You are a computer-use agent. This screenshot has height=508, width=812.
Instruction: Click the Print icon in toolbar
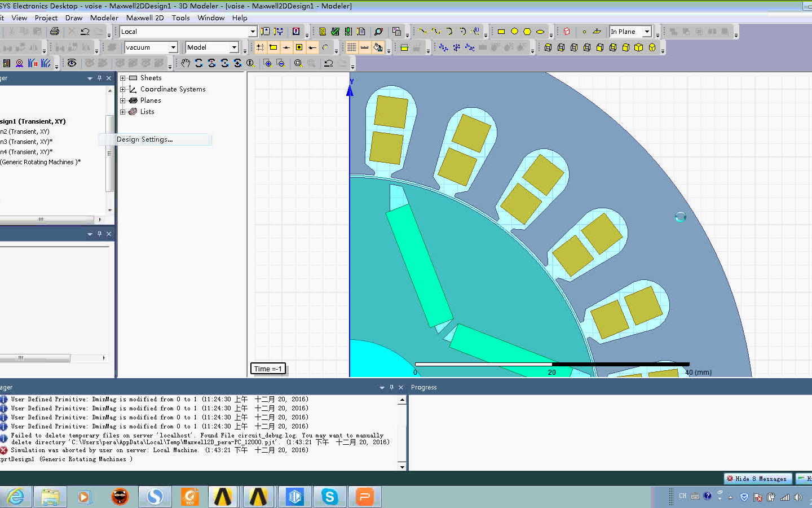click(55, 32)
